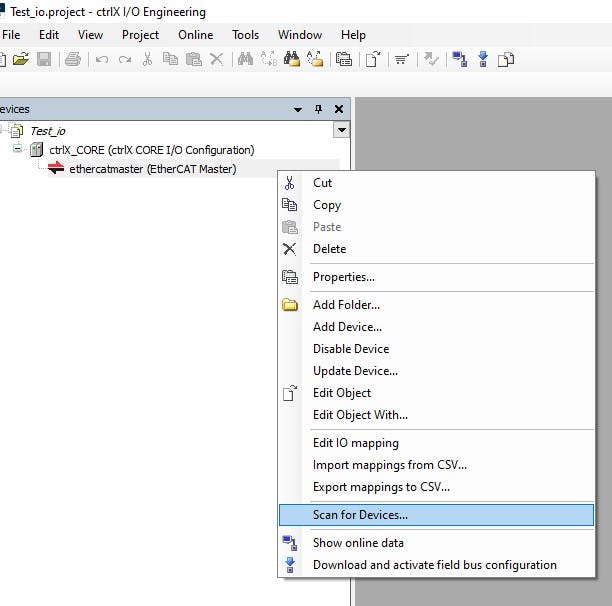Open the View menu

pos(90,35)
